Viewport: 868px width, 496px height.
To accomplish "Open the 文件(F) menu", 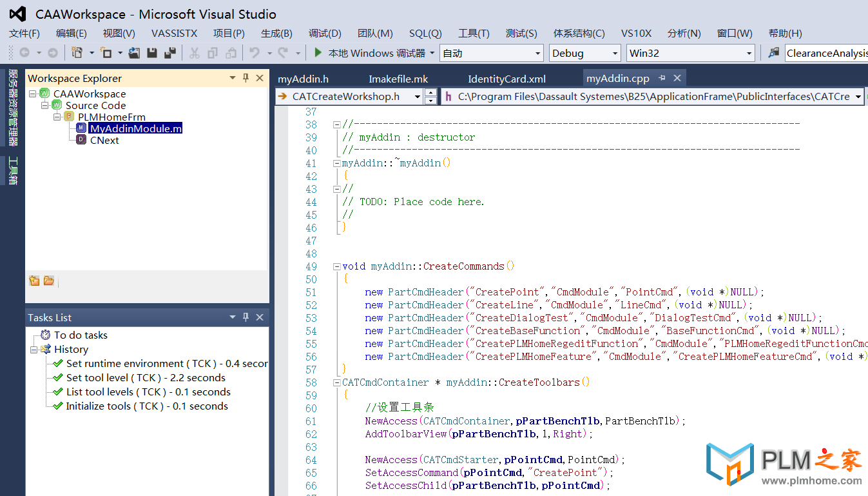I will (24, 34).
